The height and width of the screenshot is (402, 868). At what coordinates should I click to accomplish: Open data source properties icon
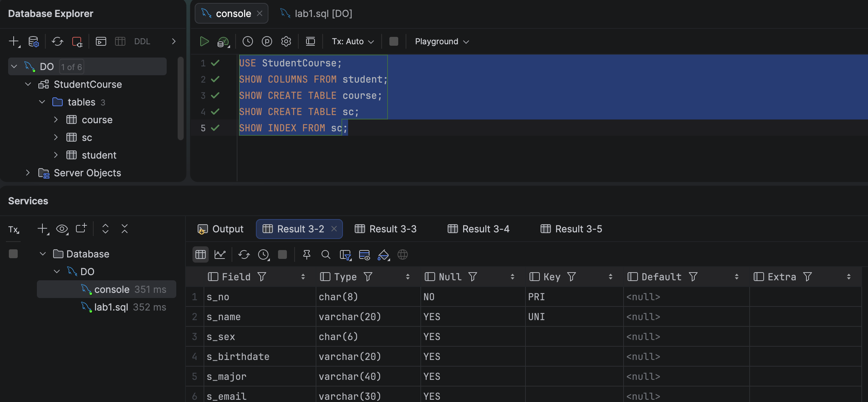pos(34,41)
